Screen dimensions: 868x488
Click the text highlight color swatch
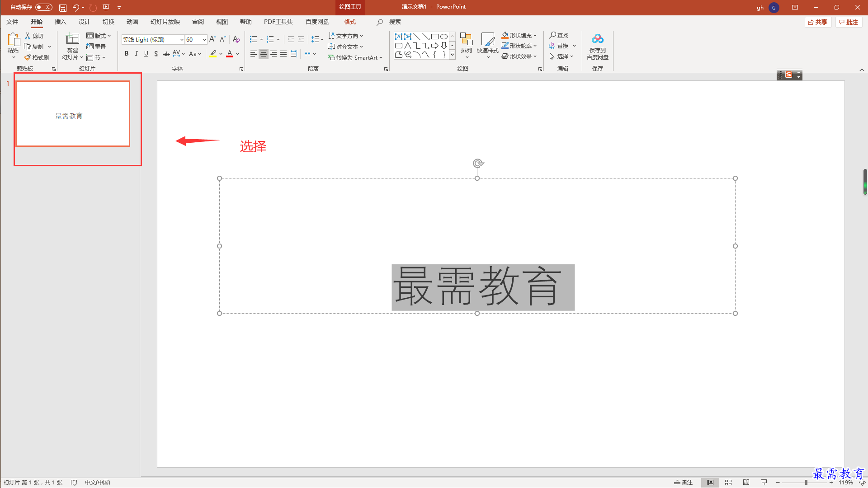click(x=213, y=54)
